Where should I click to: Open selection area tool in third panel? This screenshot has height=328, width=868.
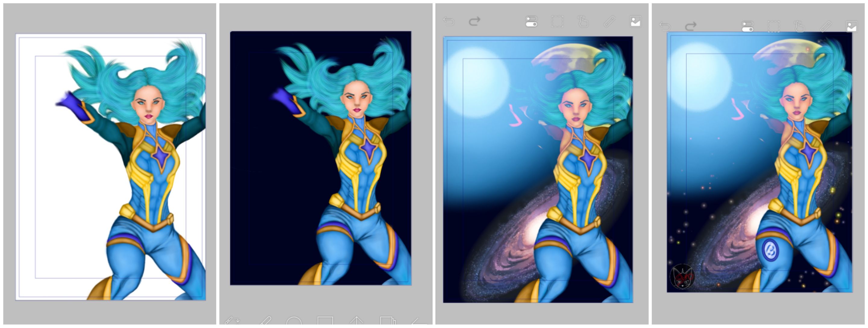coord(557,22)
